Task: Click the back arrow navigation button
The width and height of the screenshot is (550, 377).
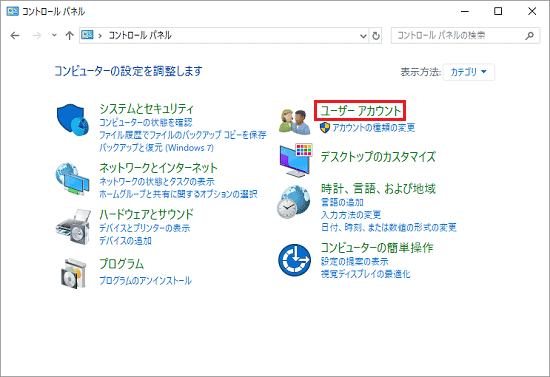Action: coord(15,35)
